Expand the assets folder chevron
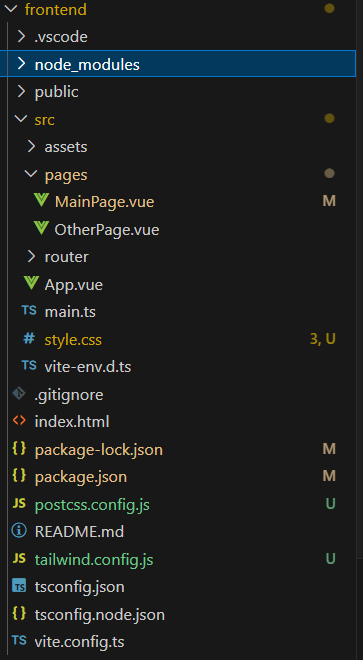 click(31, 146)
